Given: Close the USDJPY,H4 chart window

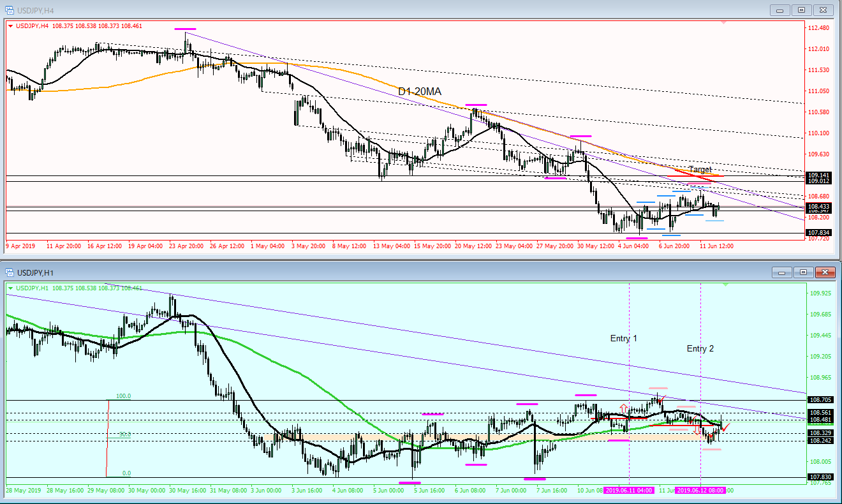Looking at the screenshot, I should (x=824, y=10).
